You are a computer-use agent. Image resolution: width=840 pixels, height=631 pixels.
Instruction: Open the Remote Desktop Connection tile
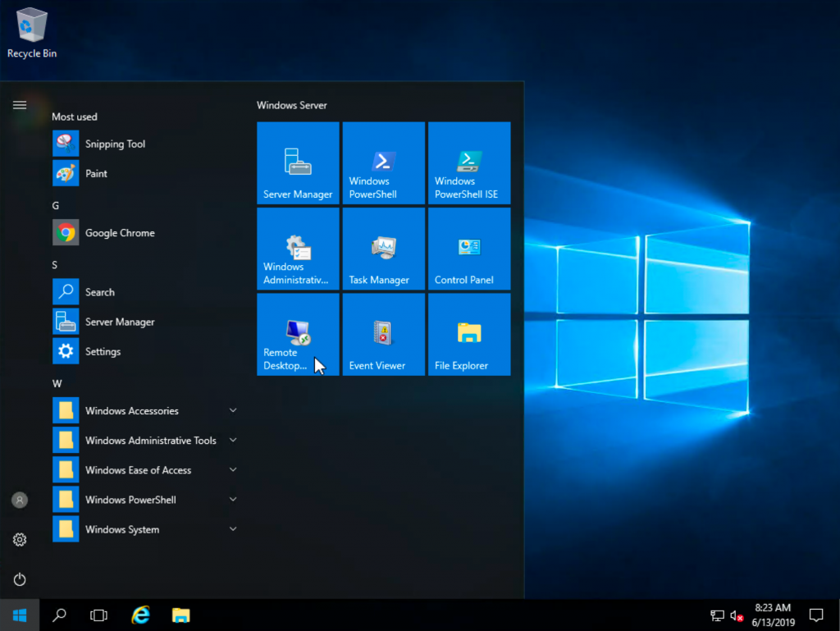298,334
